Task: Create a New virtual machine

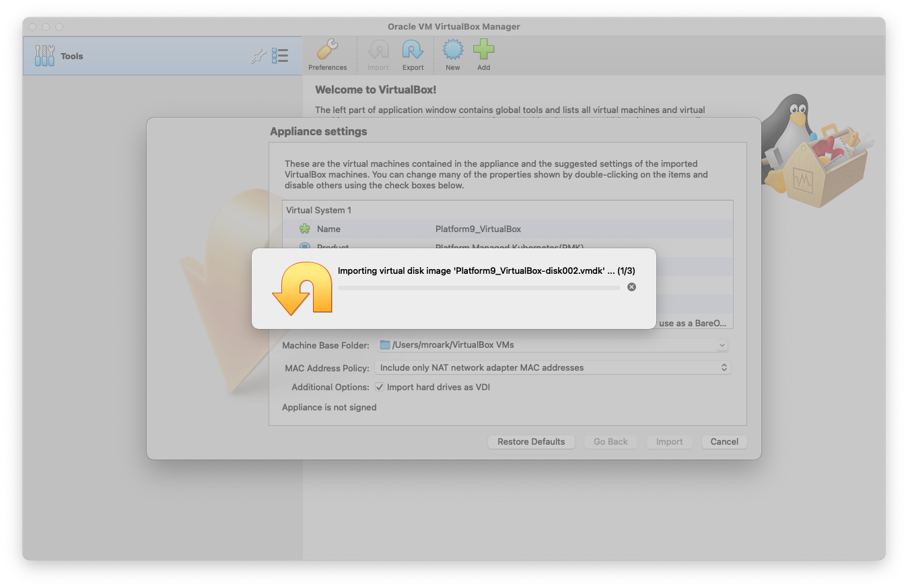Action: 452,55
